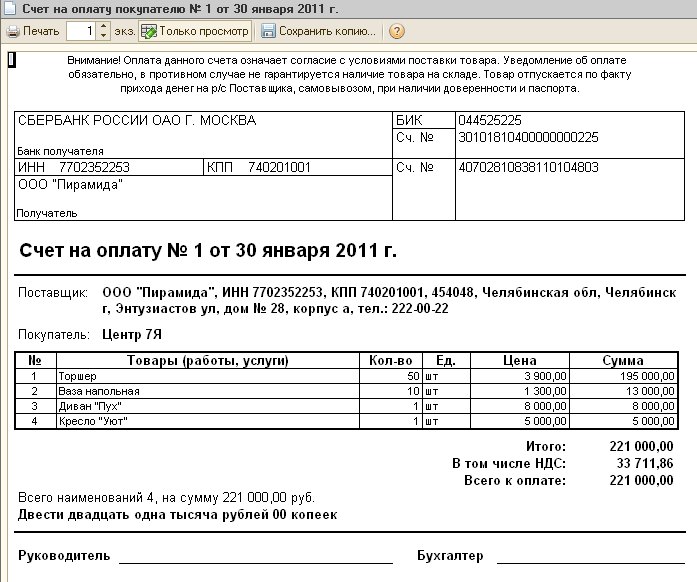Click the Банк получателя caption
Viewport: 697px width, 582px height.
point(60,151)
